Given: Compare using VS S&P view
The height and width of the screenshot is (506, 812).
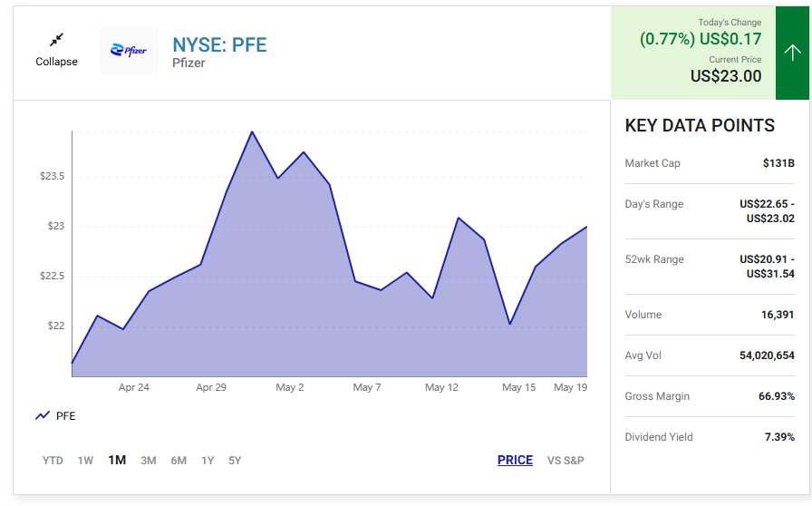Looking at the screenshot, I should (x=565, y=461).
